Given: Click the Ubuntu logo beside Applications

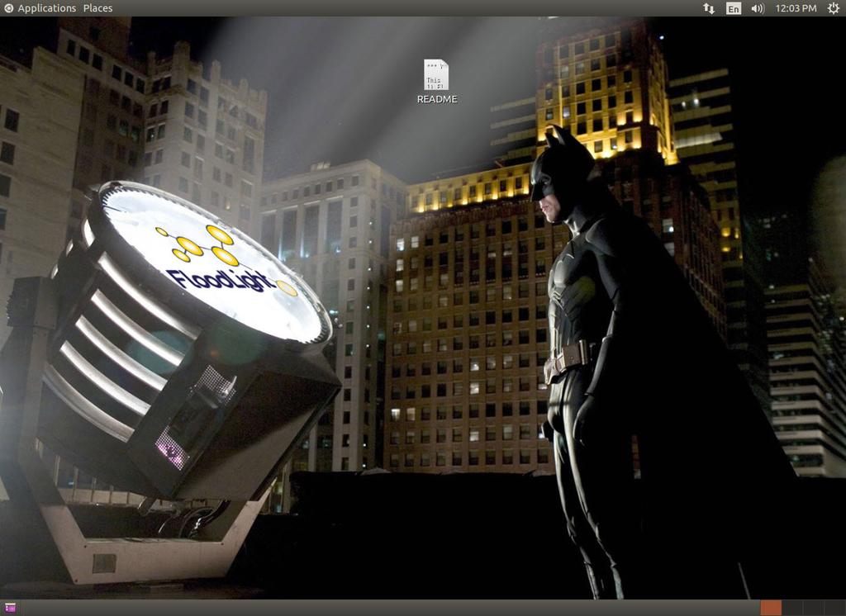Looking at the screenshot, I should click(8, 8).
